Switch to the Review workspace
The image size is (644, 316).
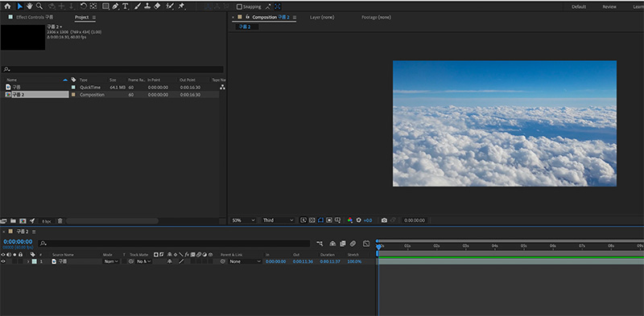[x=609, y=6]
